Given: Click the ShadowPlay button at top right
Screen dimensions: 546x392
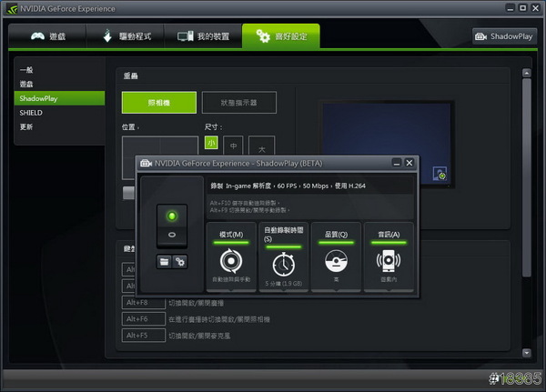Looking at the screenshot, I should pyautogui.click(x=504, y=37).
